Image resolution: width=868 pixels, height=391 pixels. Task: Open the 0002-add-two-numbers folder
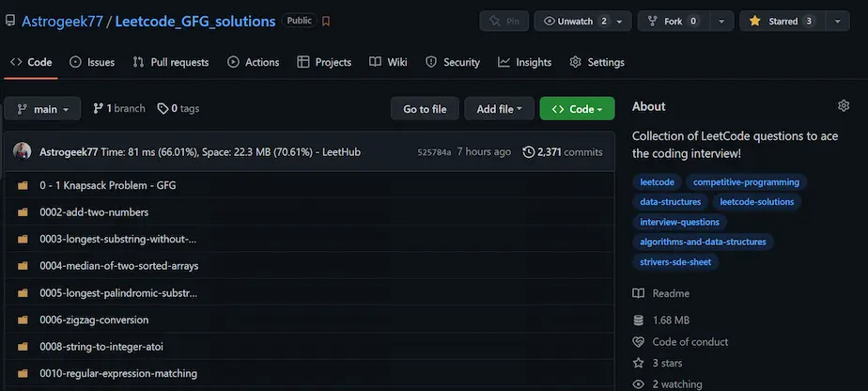[x=94, y=212]
